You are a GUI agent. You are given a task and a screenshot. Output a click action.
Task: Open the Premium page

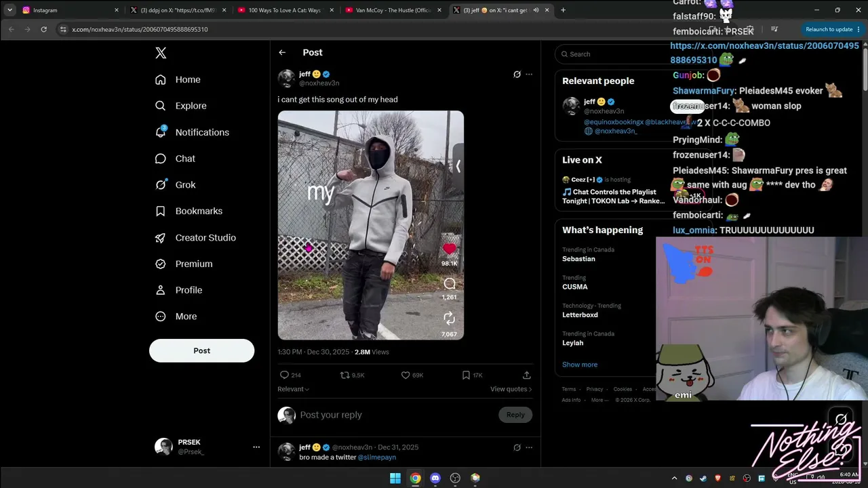pyautogui.click(x=183, y=264)
